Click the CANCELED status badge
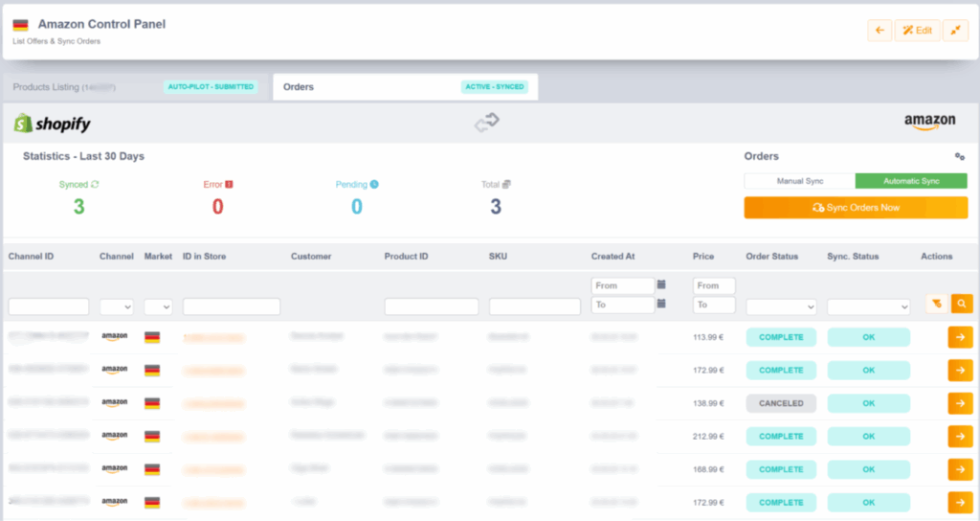980x521 pixels. click(x=781, y=403)
